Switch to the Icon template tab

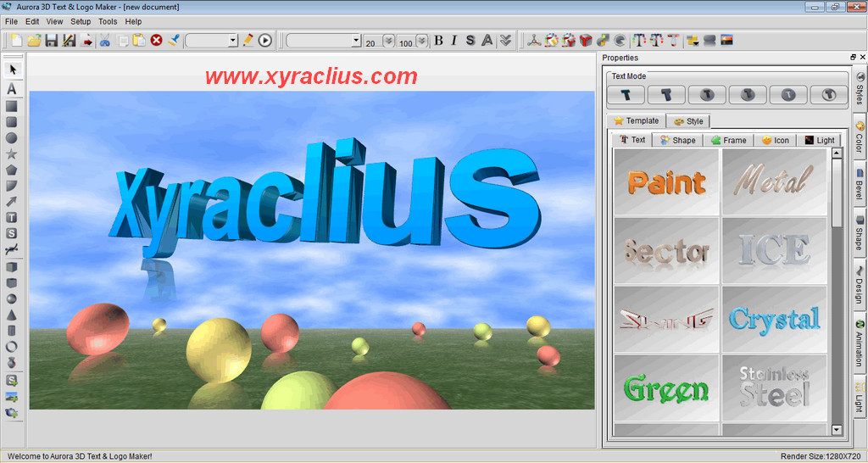[x=775, y=140]
